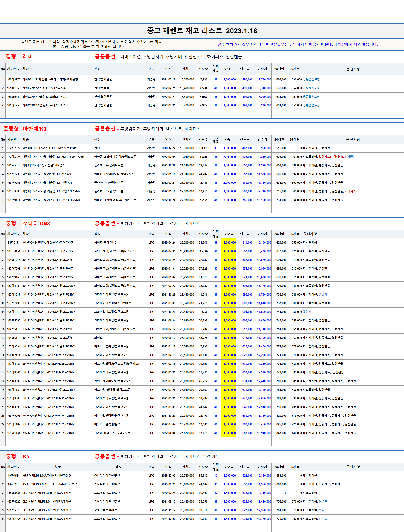The image size is (404, 532).
Task: Click vehicle number 145허7009
Action: point(14,268)
